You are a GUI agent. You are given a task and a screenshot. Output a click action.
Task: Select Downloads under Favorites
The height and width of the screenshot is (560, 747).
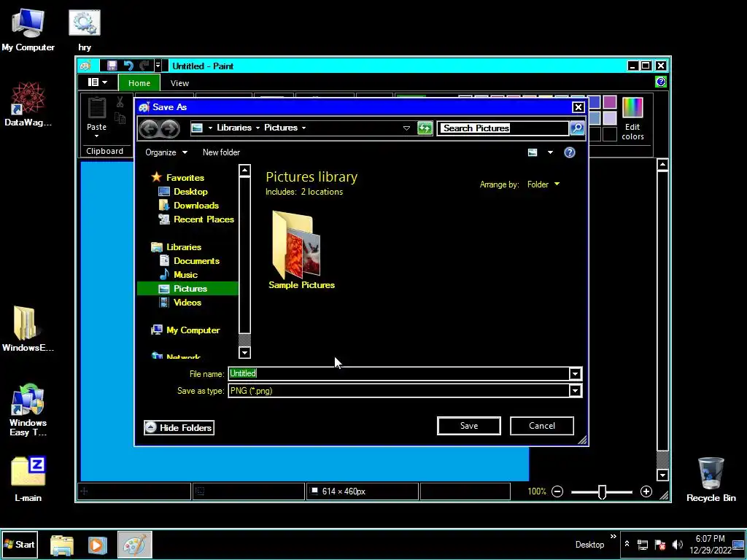196,205
